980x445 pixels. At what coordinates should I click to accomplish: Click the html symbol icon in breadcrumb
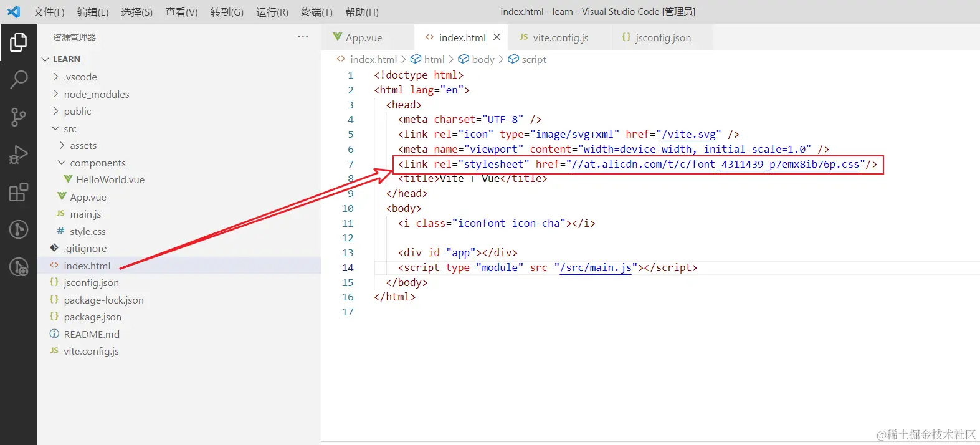pyautogui.click(x=416, y=59)
